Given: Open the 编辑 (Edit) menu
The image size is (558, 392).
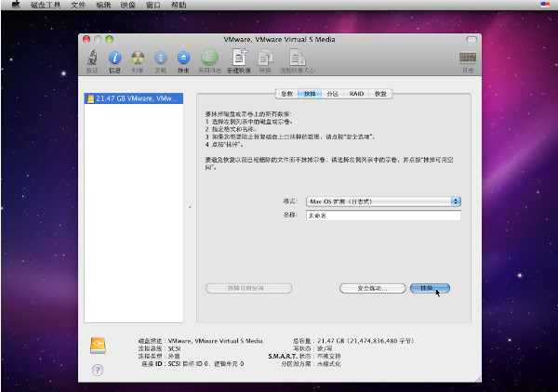Looking at the screenshot, I should pos(103,5).
